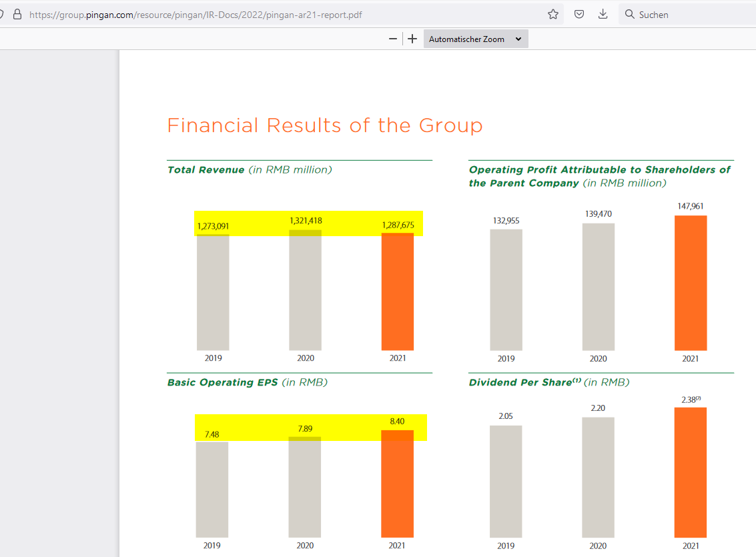Click the pingan-ar21-report.pdf URL in the address bar

196,14
